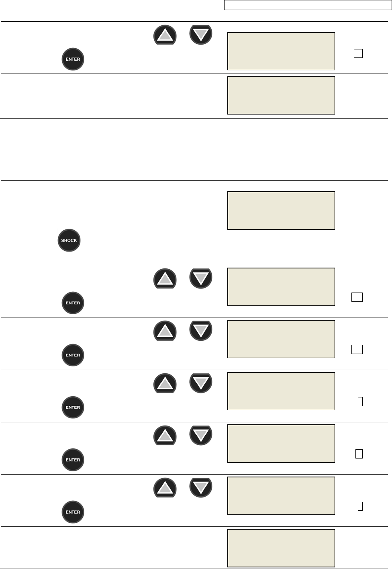
Task: Click up arrow in row below SHOCK
Action: pyautogui.click(x=165, y=278)
